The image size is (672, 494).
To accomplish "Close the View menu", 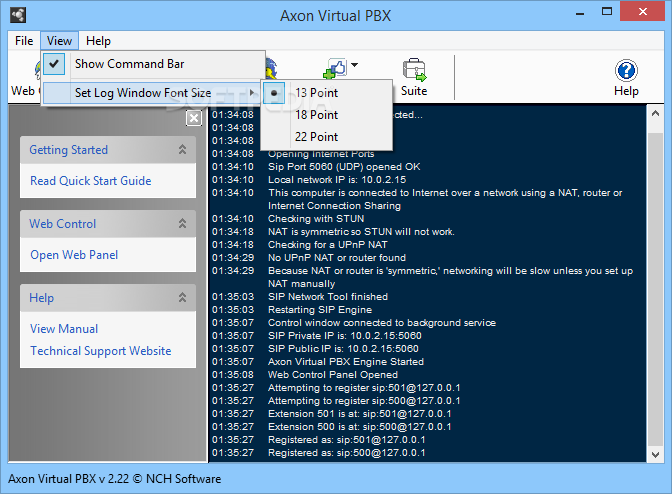I will tap(59, 41).
